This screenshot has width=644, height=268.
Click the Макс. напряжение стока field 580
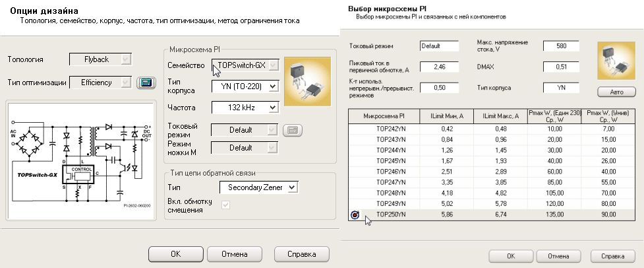click(x=560, y=46)
